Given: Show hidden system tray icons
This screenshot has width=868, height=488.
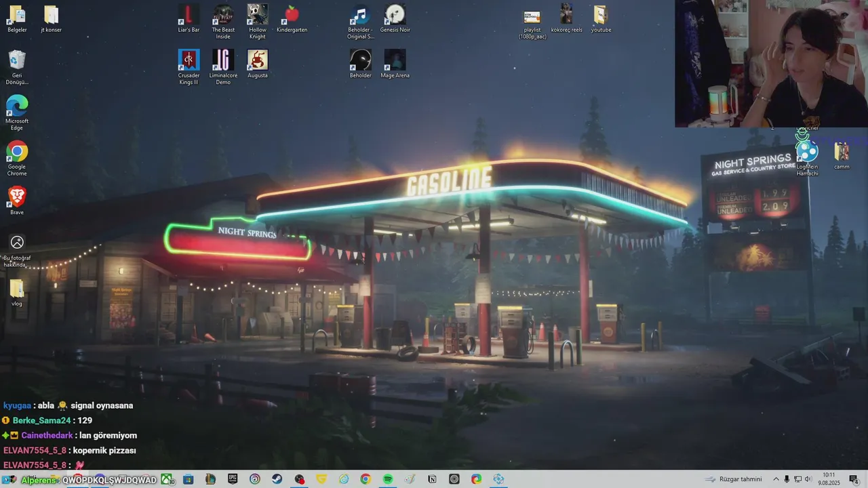Looking at the screenshot, I should pos(776,479).
